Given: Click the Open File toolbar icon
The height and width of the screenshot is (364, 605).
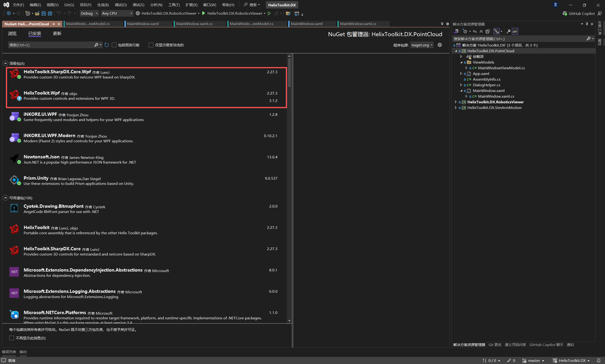Looking at the screenshot, I should [37, 13].
